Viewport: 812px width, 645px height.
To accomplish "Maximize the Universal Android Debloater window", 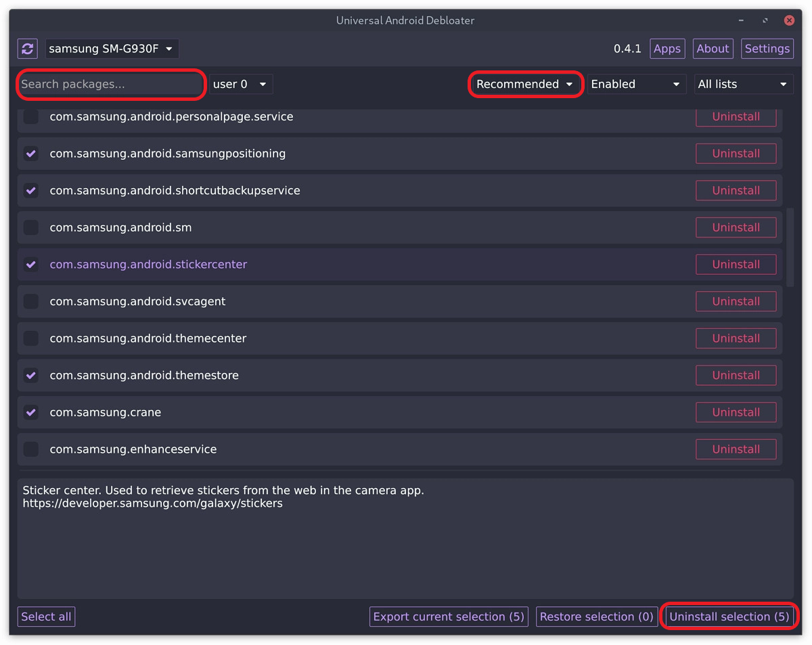I will 765,20.
